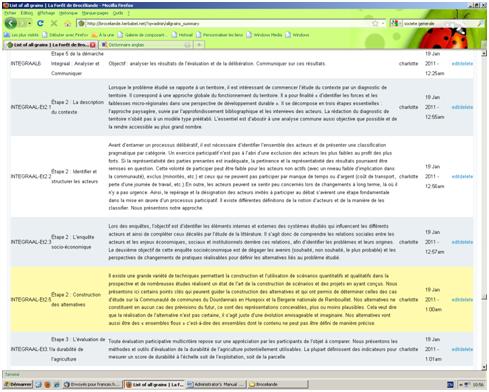489x392 pixels.
Task: Click the green Back navigation arrow
Action: (x=11, y=23)
